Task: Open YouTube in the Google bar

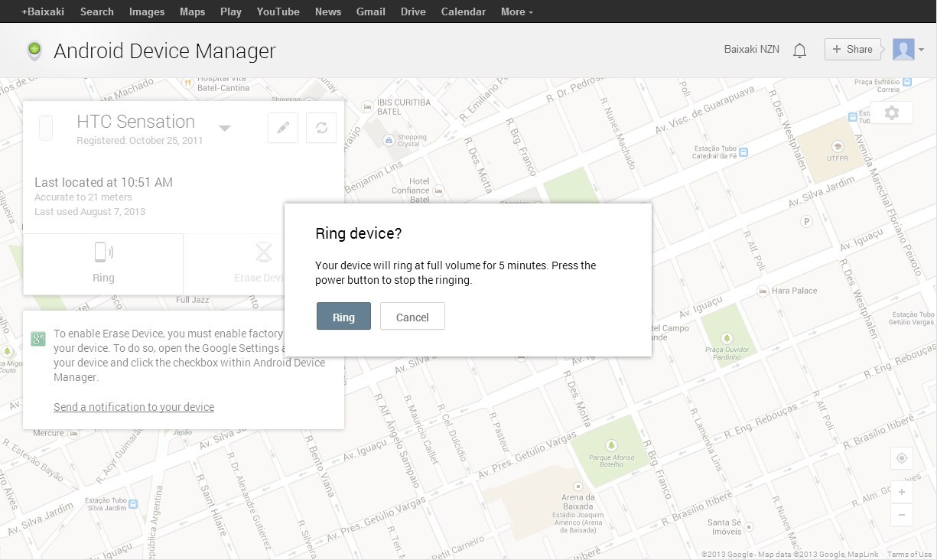Action: tap(278, 11)
